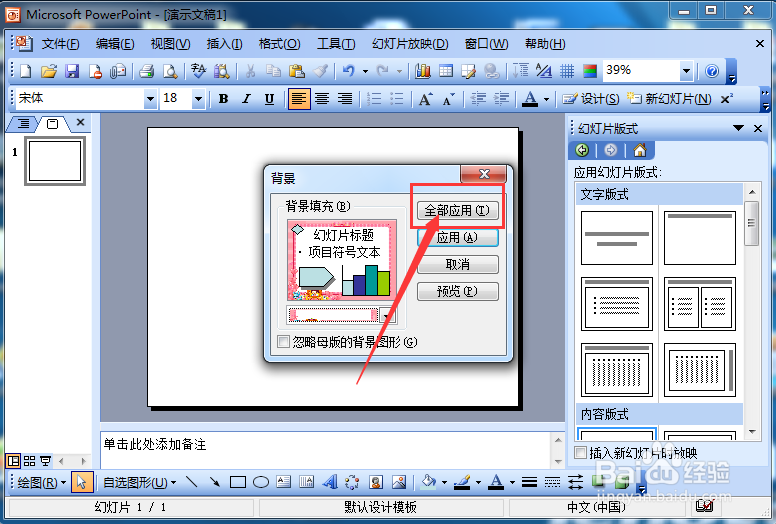Click the Insert Clip Art icon
776x524 pixels.
tap(376, 481)
